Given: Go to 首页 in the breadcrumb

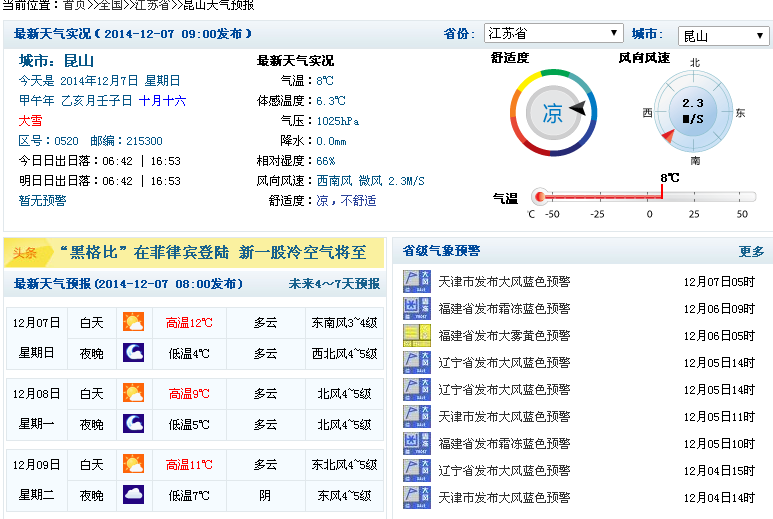Looking at the screenshot, I should [74, 5].
